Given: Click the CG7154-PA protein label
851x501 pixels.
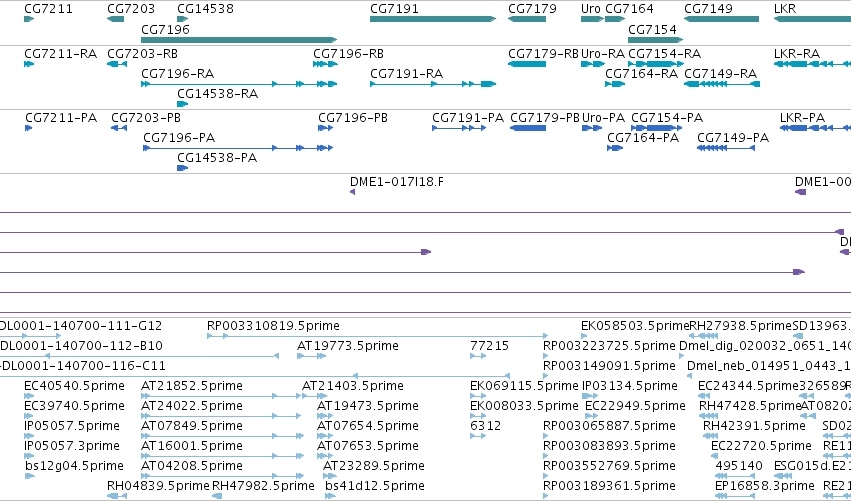Looking at the screenshot, I should (x=667, y=118).
